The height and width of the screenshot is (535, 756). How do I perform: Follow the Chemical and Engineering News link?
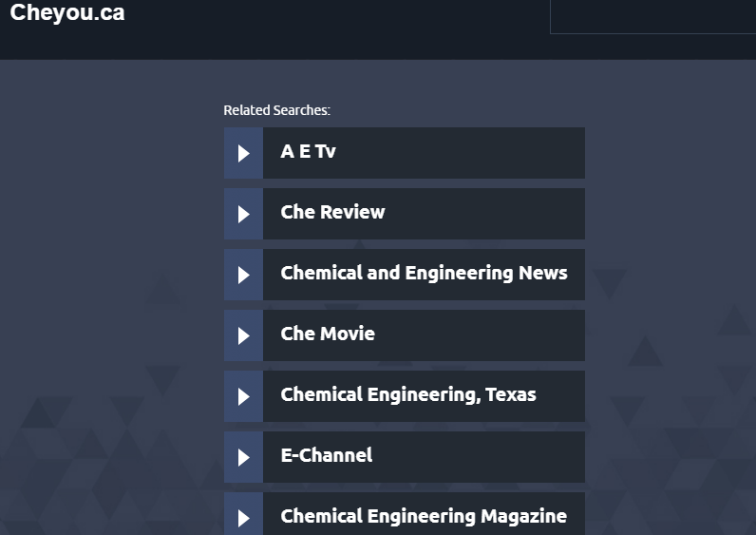(x=424, y=274)
